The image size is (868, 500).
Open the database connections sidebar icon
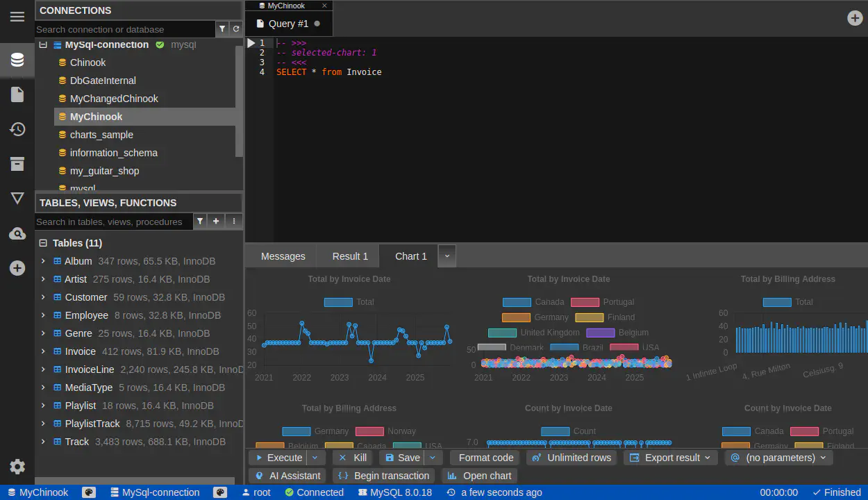coord(17,60)
